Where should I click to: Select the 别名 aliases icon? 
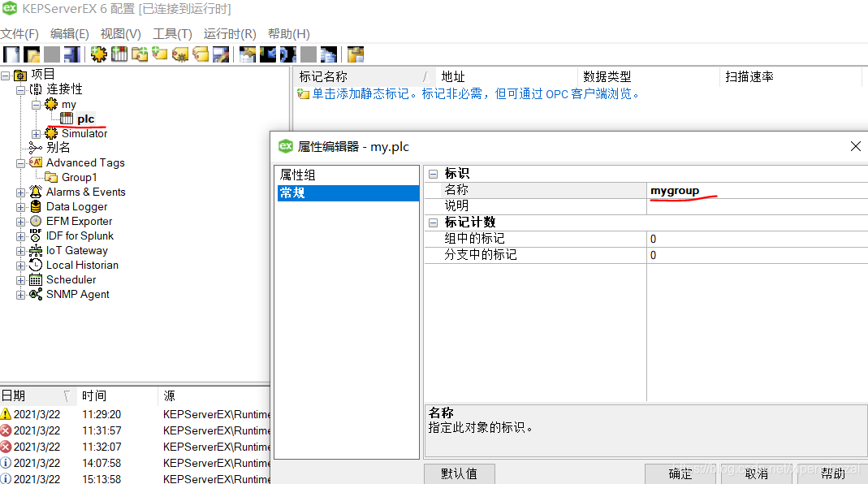click(36, 148)
